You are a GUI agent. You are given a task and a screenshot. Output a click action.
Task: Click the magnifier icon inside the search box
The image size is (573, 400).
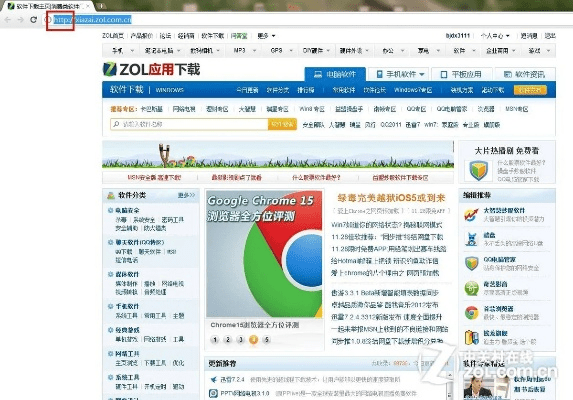tap(116, 124)
